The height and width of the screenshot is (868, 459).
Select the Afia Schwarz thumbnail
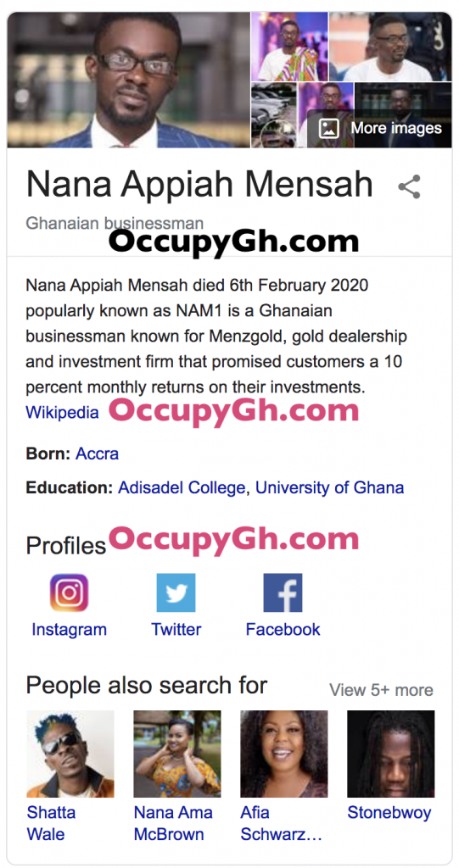point(284,754)
